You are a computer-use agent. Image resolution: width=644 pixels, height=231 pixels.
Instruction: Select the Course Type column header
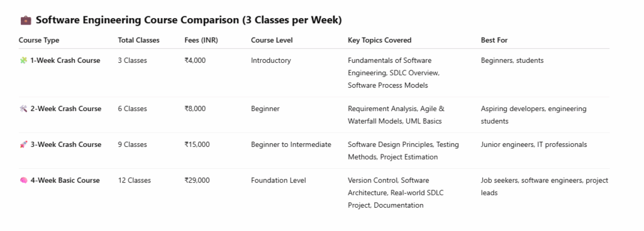(39, 40)
